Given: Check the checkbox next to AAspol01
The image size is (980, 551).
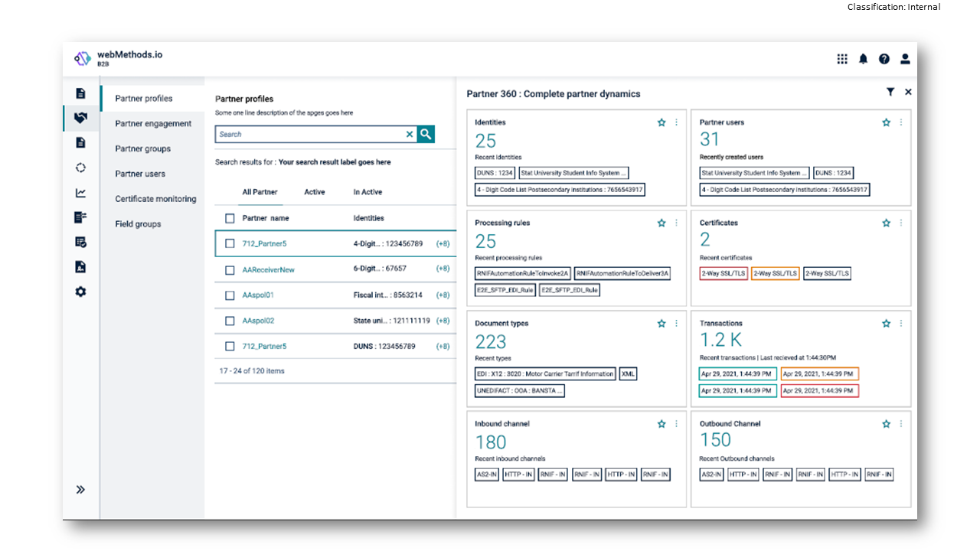Looking at the screenshot, I should 230,295.
